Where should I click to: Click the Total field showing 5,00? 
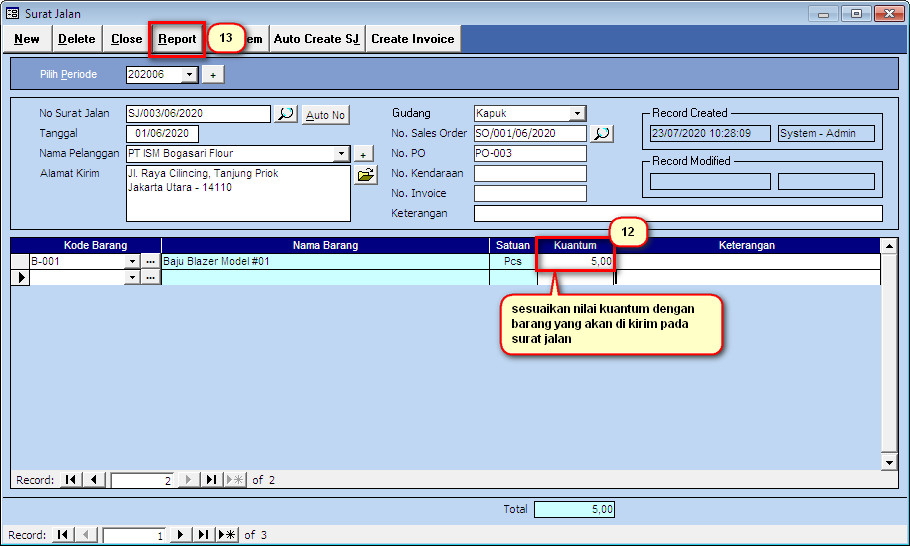574,509
